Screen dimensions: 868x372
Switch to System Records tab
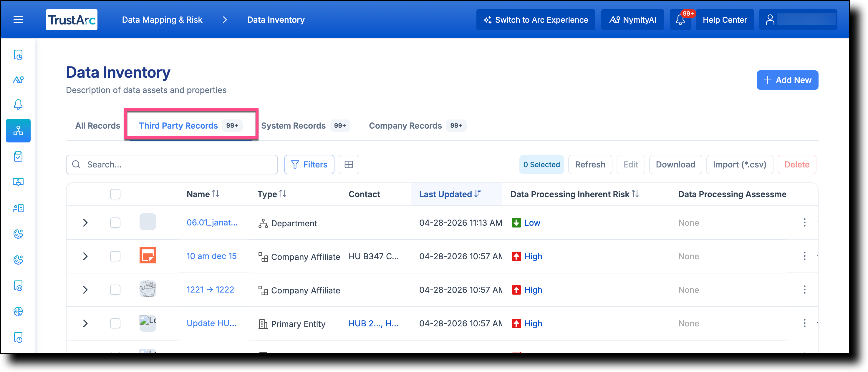click(x=305, y=126)
